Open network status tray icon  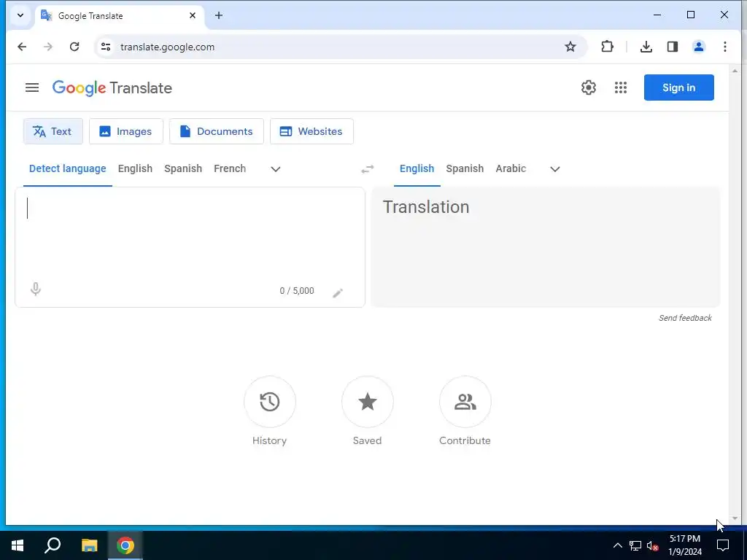pos(635,545)
